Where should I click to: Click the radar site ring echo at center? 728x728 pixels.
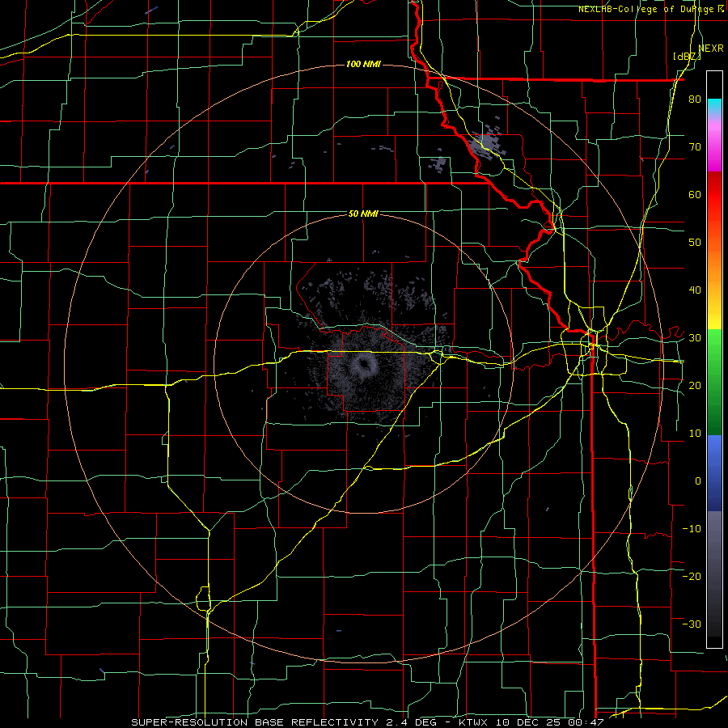point(363,365)
